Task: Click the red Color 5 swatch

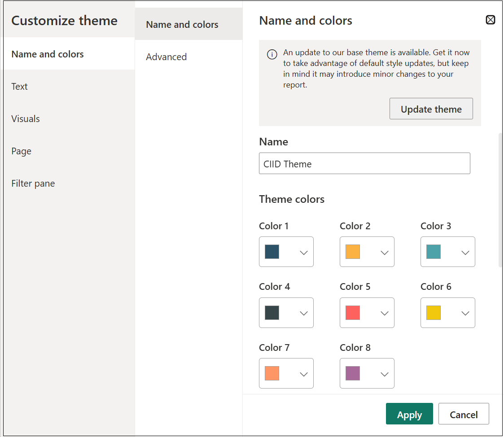Action: point(353,313)
